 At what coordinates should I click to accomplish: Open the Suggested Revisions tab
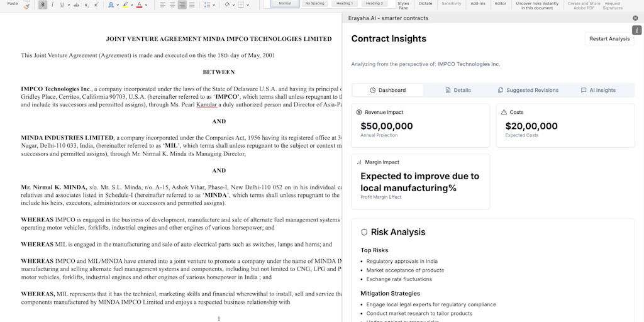[528, 91]
